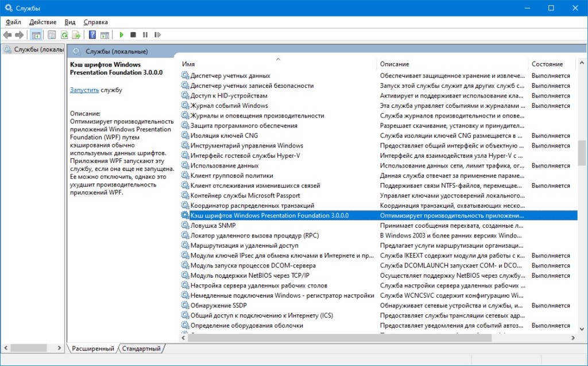
Task: Click the Refresh toolbar icon
Action: (x=64, y=35)
